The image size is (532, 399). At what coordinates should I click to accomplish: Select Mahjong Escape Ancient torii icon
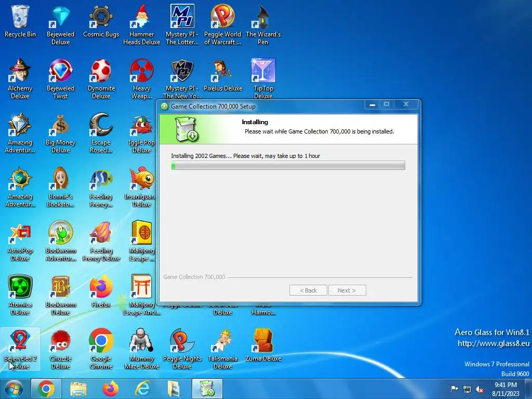(141, 295)
